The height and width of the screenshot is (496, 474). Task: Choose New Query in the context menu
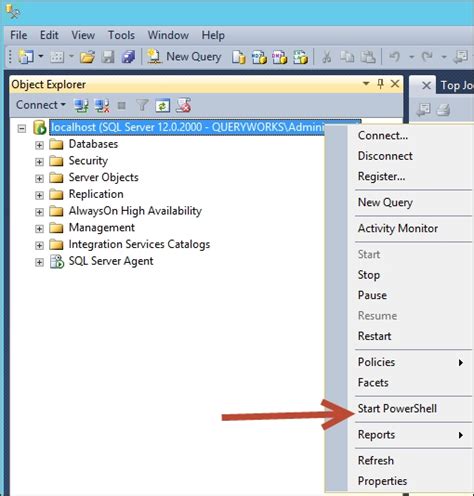(385, 202)
